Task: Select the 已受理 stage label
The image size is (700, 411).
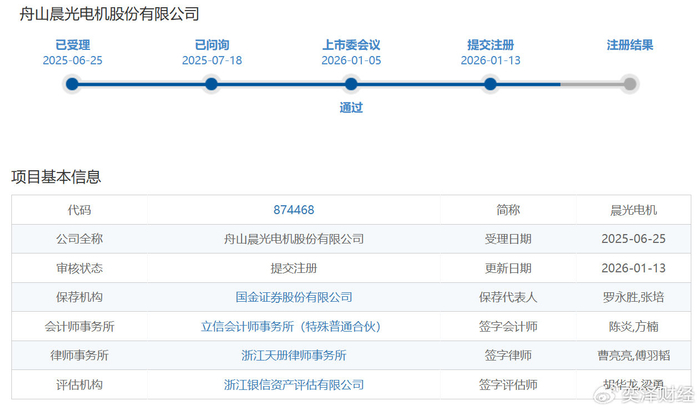Action: (x=72, y=45)
